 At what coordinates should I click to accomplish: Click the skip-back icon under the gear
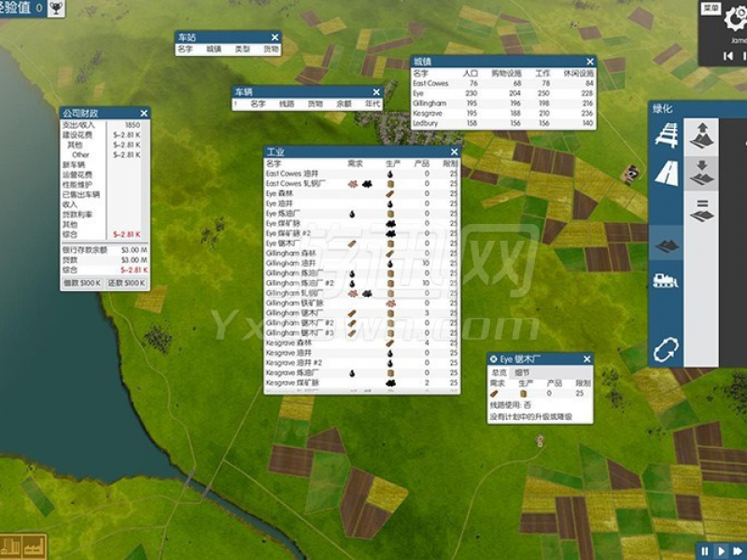(728, 56)
